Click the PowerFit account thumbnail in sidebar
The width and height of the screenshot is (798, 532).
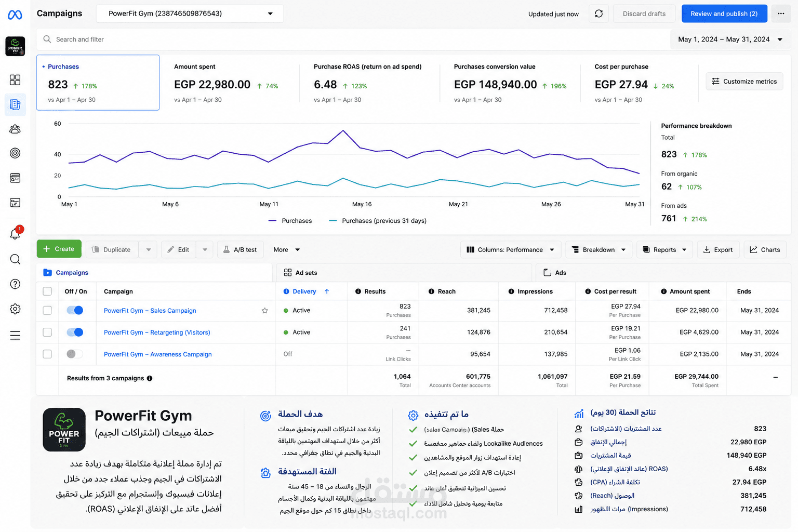pos(15,46)
